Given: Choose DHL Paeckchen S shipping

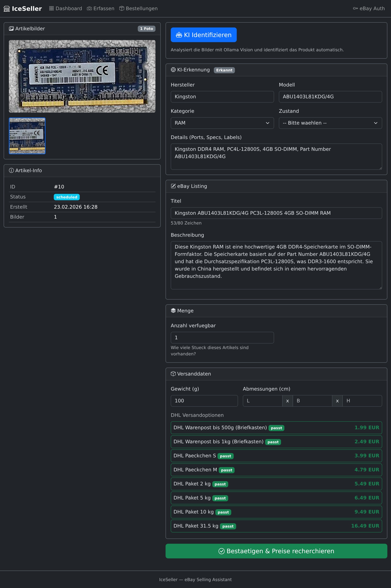Looking at the screenshot, I should click(x=276, y=456).
